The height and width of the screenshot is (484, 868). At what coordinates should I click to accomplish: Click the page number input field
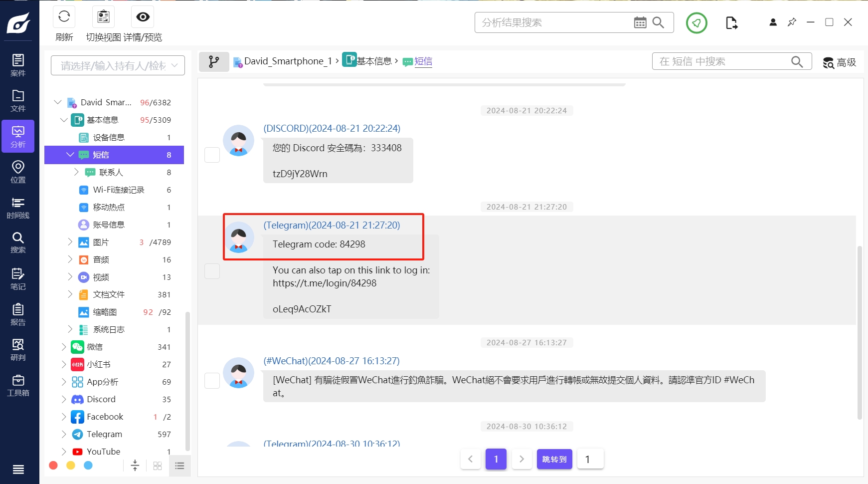click(x=590, y=459)
